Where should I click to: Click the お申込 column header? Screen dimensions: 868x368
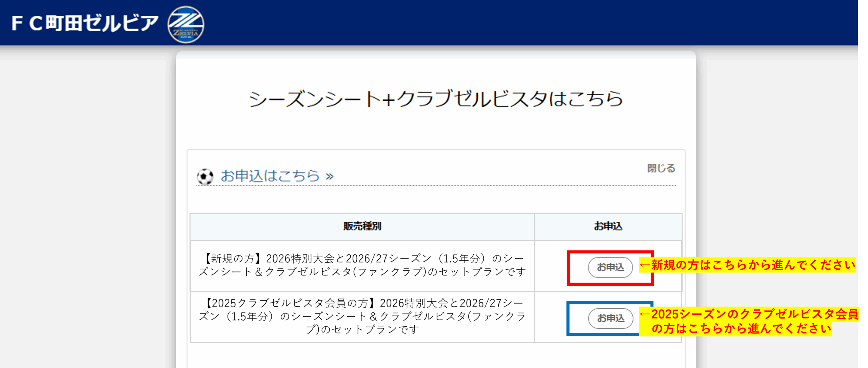[x=608, y=226]
